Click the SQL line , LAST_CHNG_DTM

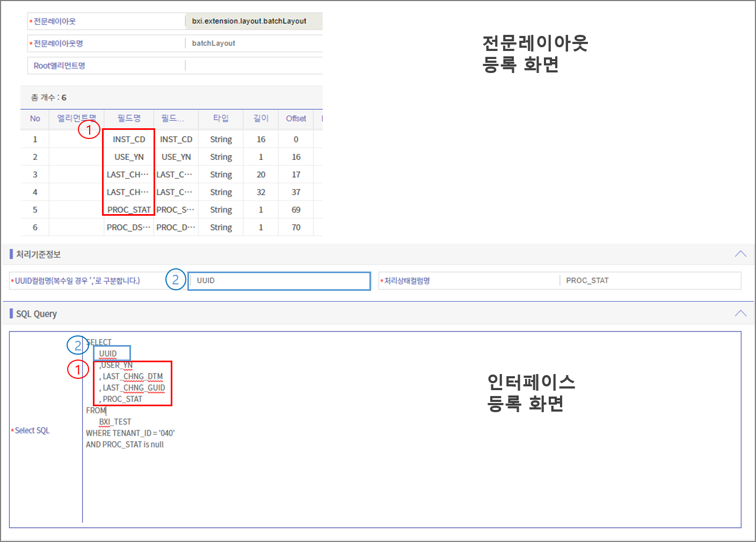coord(131,377)
